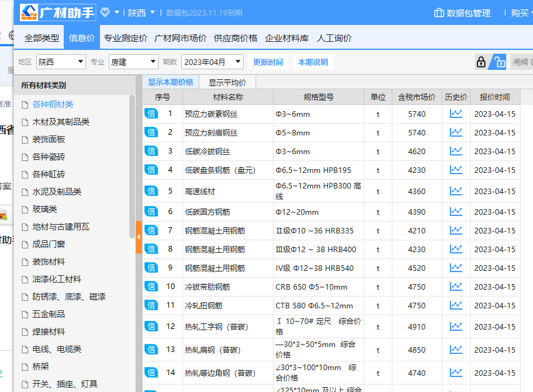Open history price chart for 低碳圆方钢筋
The height and width of the screenshot is (392, 533).
(456, 212)
